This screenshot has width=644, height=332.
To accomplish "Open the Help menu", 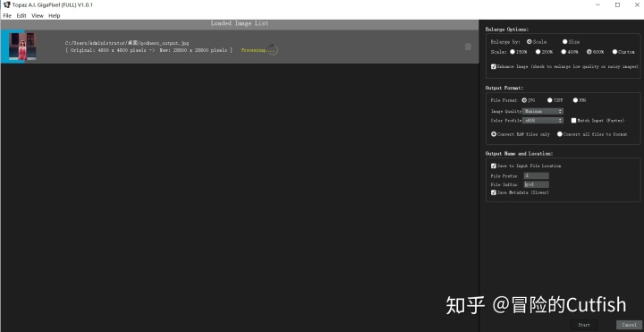I will click(x=55, y=15).
